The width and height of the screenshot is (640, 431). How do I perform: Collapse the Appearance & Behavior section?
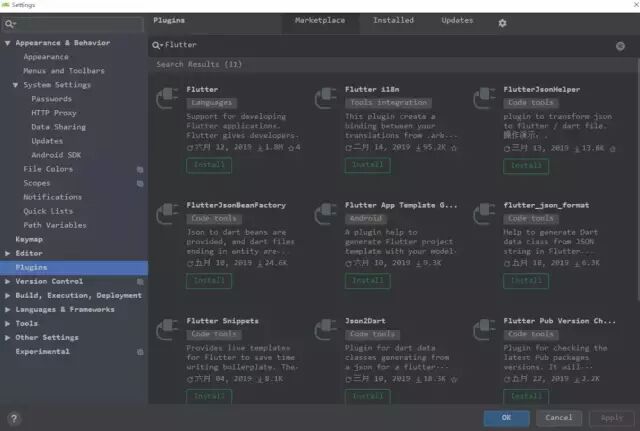point(7,42)
